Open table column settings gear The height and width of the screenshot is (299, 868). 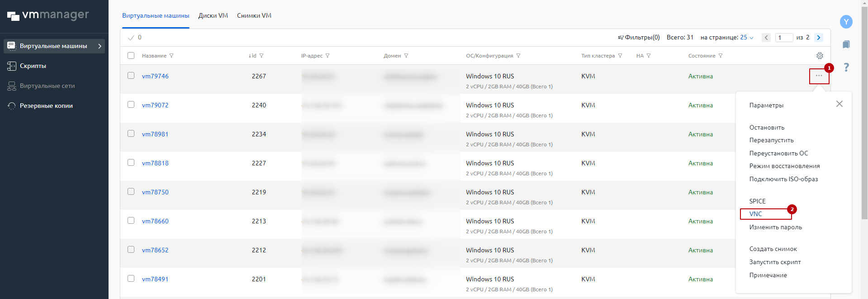(x=820, y=56)
